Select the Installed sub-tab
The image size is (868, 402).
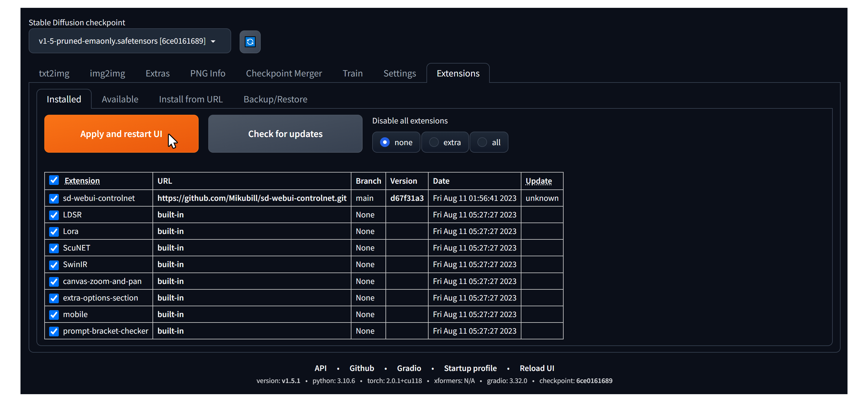64,99
